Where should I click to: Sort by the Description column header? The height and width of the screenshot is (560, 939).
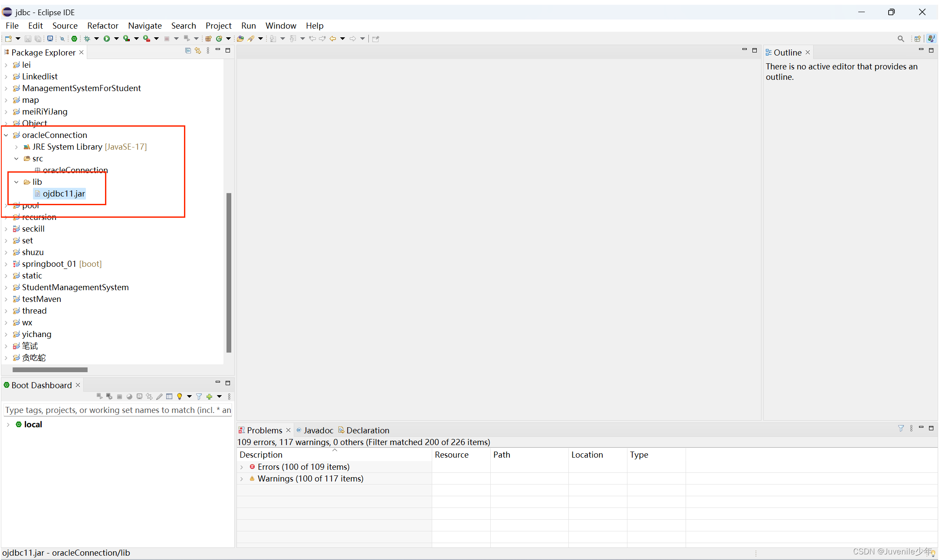(x=334, y=455)
